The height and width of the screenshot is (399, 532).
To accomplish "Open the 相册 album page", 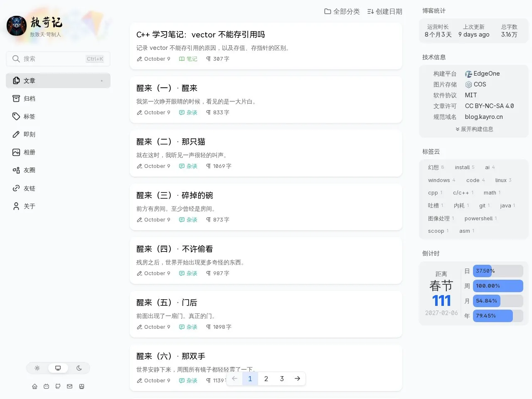I will point(58,152).
